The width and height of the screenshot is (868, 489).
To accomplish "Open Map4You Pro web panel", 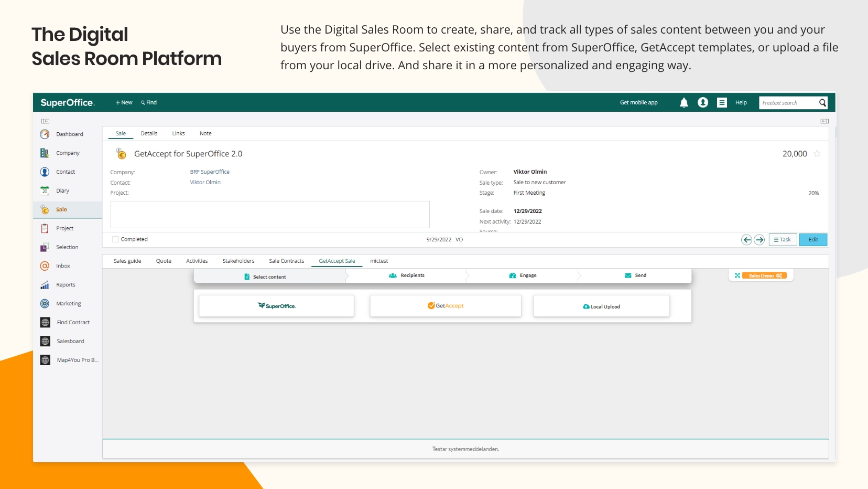I will [x=77, y=360].
